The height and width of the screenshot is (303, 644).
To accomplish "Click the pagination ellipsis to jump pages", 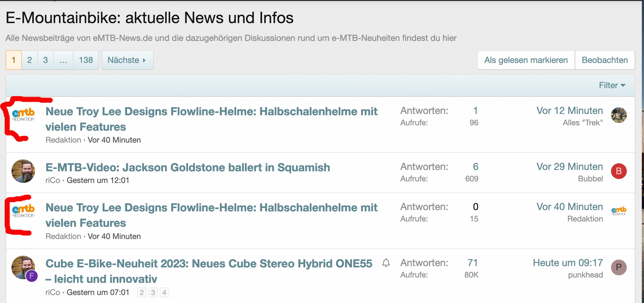I will [63, 60].
